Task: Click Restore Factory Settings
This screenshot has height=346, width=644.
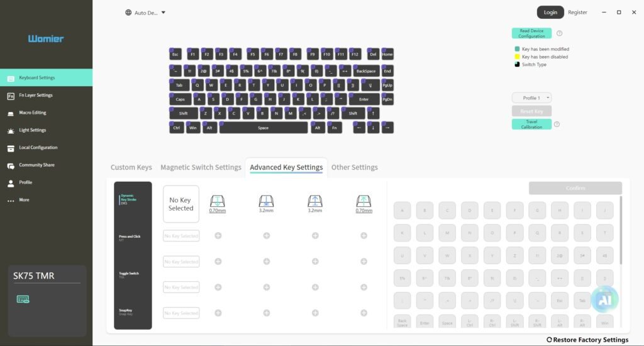Action: click(x=587, y=340)
